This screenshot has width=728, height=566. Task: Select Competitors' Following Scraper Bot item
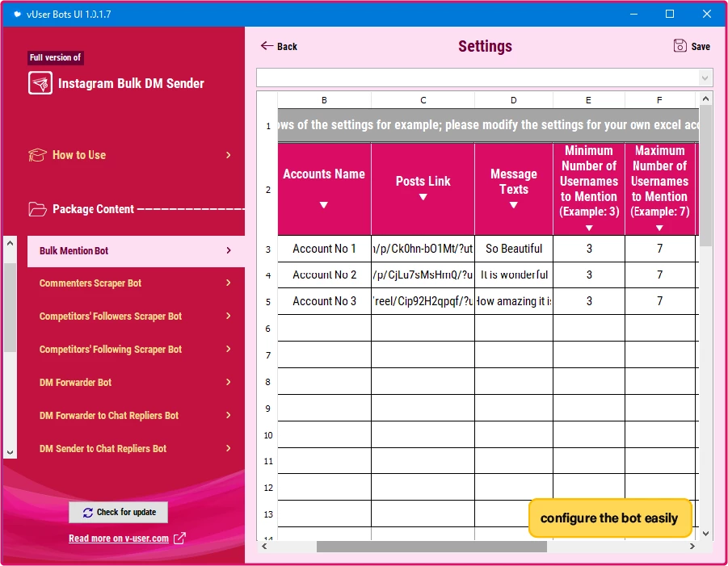click(136, 349)
